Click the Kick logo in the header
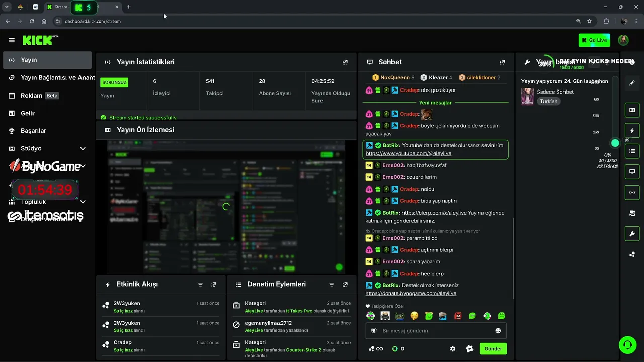 pos(40,40)
